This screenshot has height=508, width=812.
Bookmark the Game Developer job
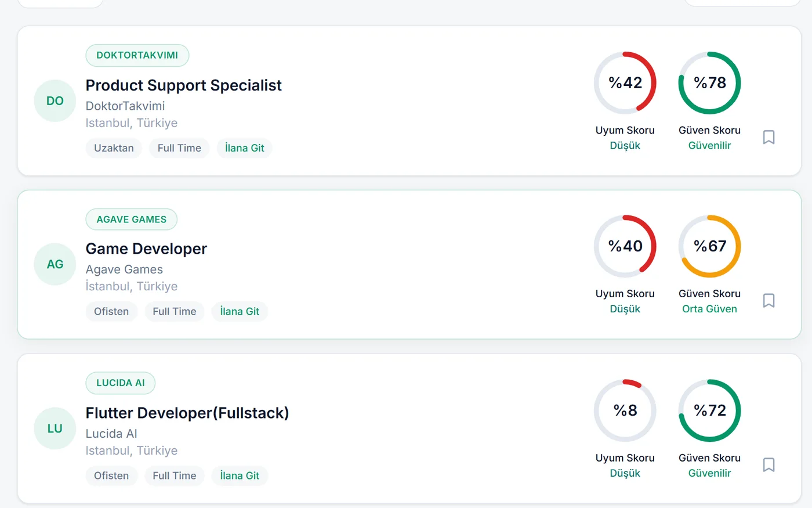coord(768,301)
